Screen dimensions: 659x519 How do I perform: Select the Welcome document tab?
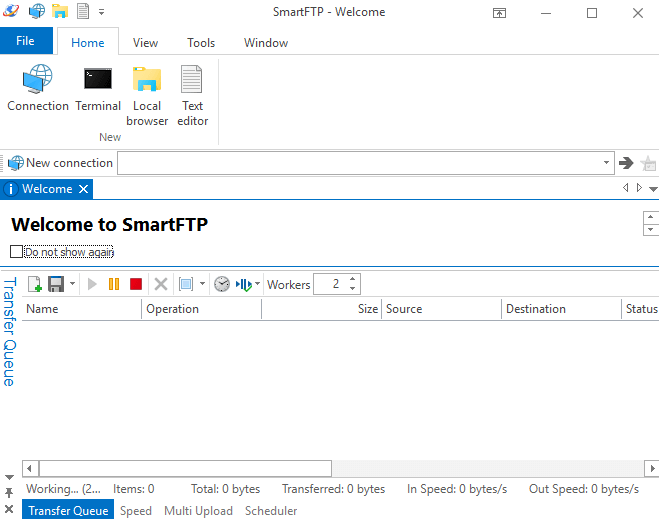(x=47, y=189)
